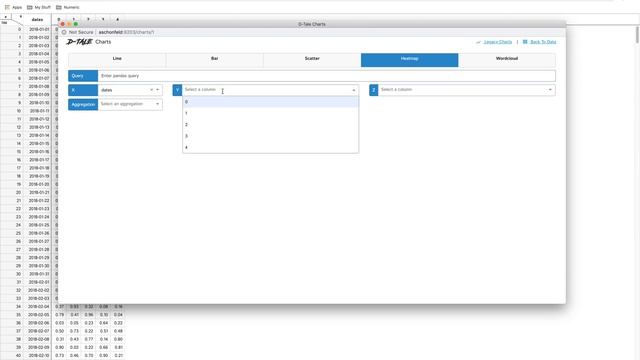Click the D-Tale logo
This screenshot has width=640, height=360.
tap(79, 42)
